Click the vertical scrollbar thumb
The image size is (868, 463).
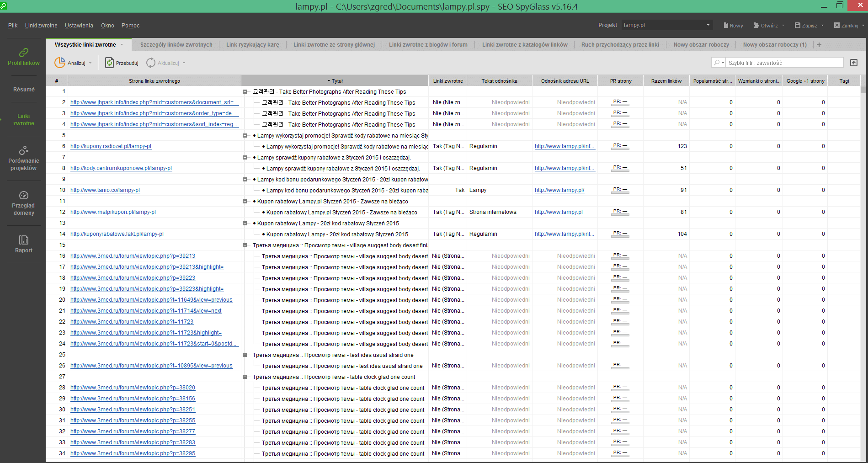point(863,90)
